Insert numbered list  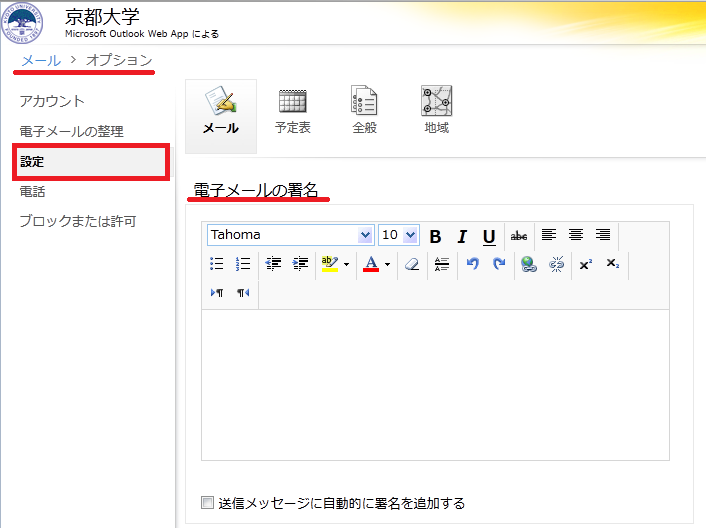click(243, 264)
